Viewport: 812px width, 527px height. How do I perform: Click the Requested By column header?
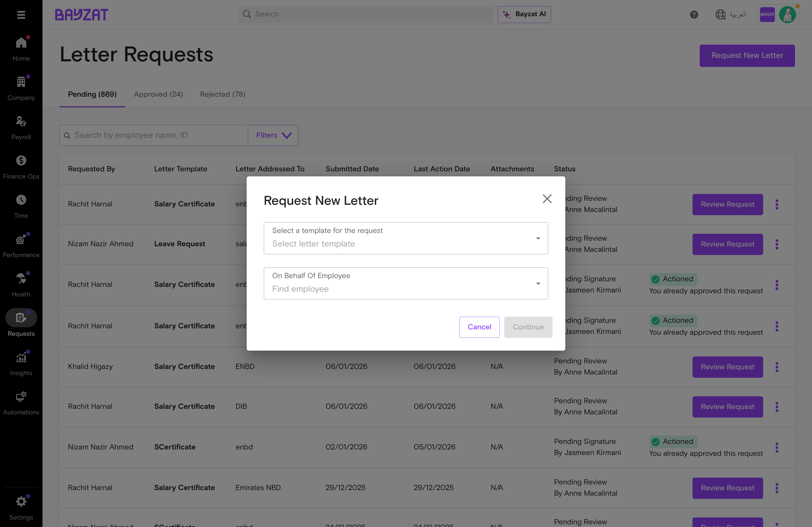[x=91, y=169]
